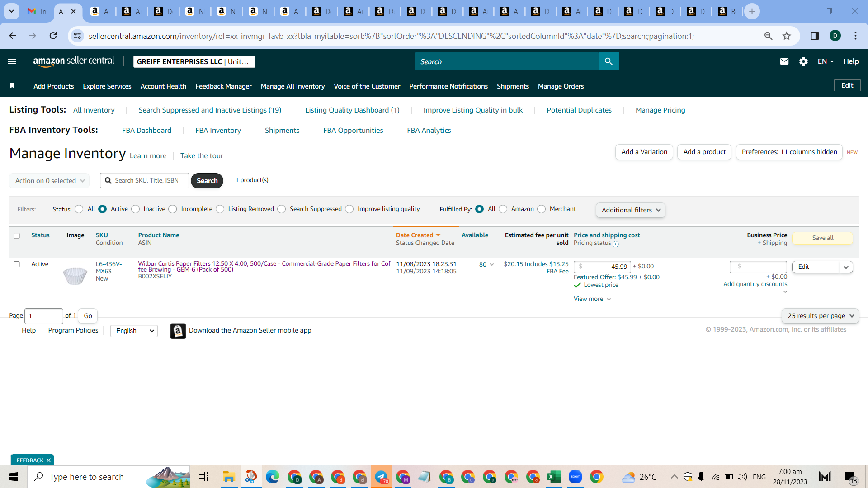
Task: Click the Chrome profile avatar D
Action: [x=835, y=36]
